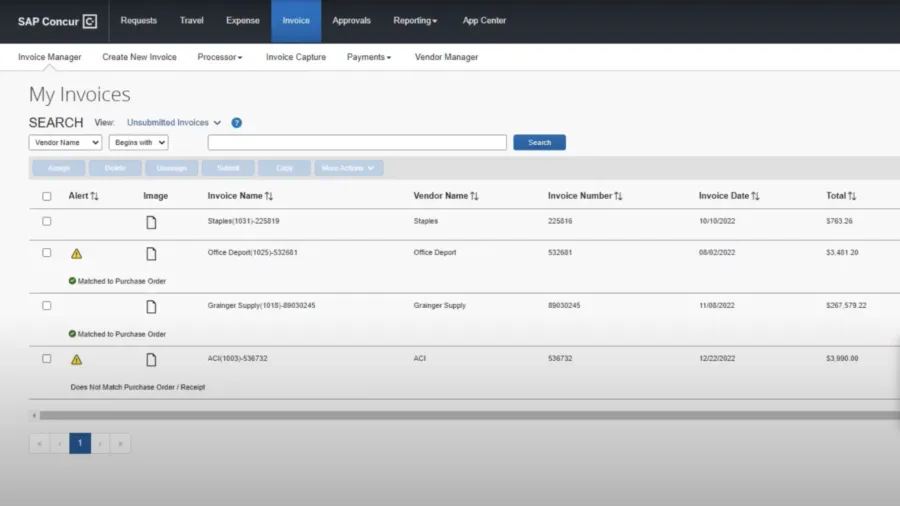Open the Expense tab
900x506 pixels.
[x=243, y=21]
